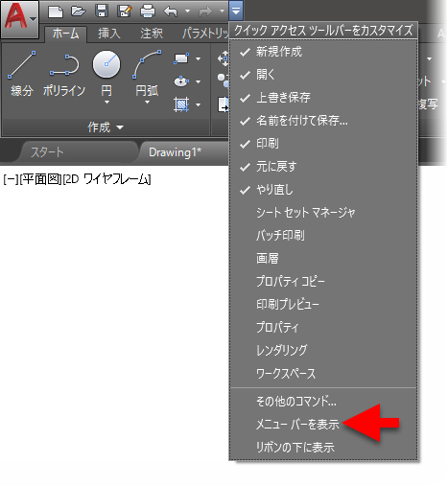Click the Move tool icon

224,58
